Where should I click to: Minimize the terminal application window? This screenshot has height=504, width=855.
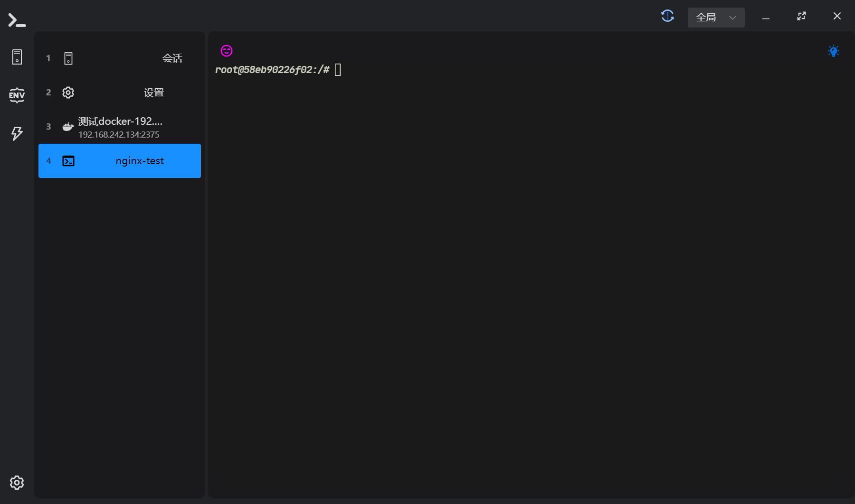(x=766, y=18)
